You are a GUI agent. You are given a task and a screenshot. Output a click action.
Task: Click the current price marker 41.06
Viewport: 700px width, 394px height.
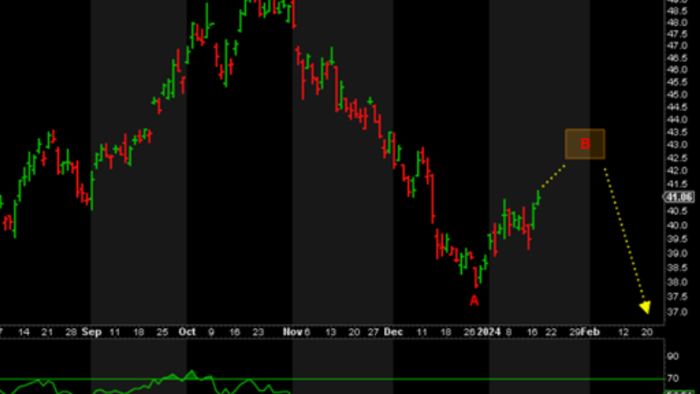tap(679, 197)
